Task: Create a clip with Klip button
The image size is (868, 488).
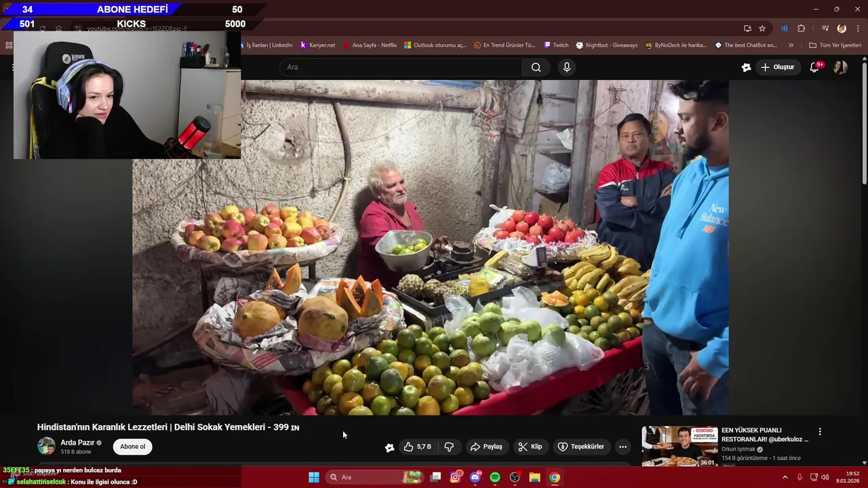Action: 530,447
